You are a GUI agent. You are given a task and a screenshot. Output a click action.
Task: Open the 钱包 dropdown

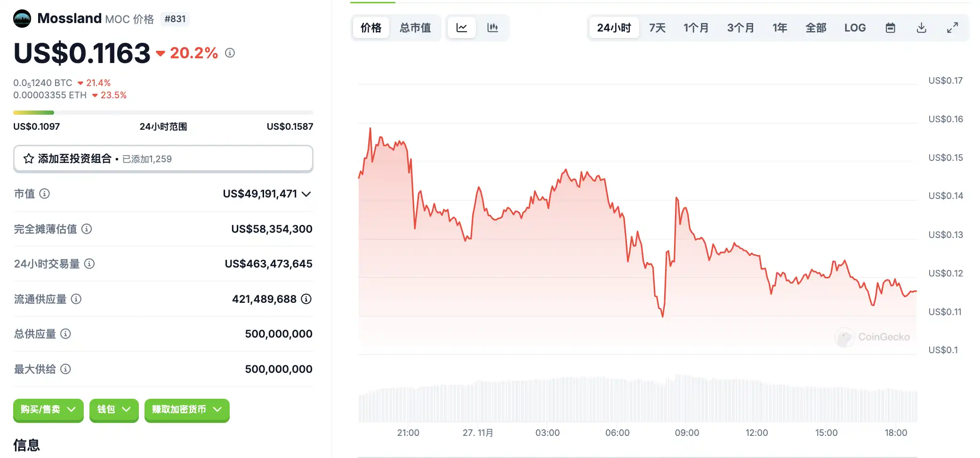[x=113, y=410]
